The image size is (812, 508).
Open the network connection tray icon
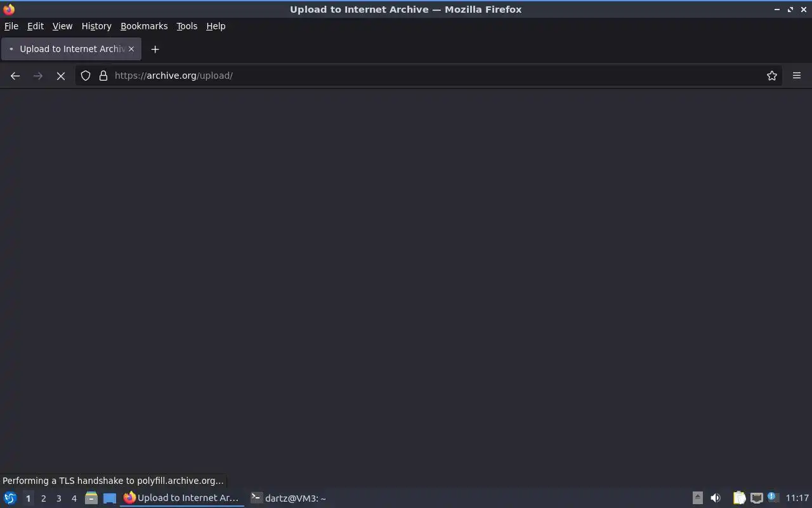click(x=756, y=498)
